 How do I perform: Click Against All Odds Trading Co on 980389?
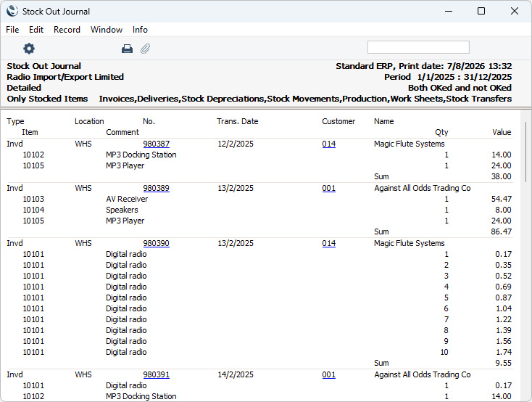point(423,188)
